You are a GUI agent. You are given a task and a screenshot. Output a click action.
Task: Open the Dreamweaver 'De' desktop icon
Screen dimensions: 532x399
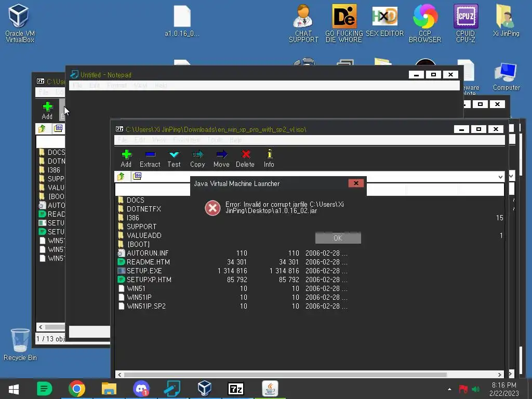coord(344,23)
